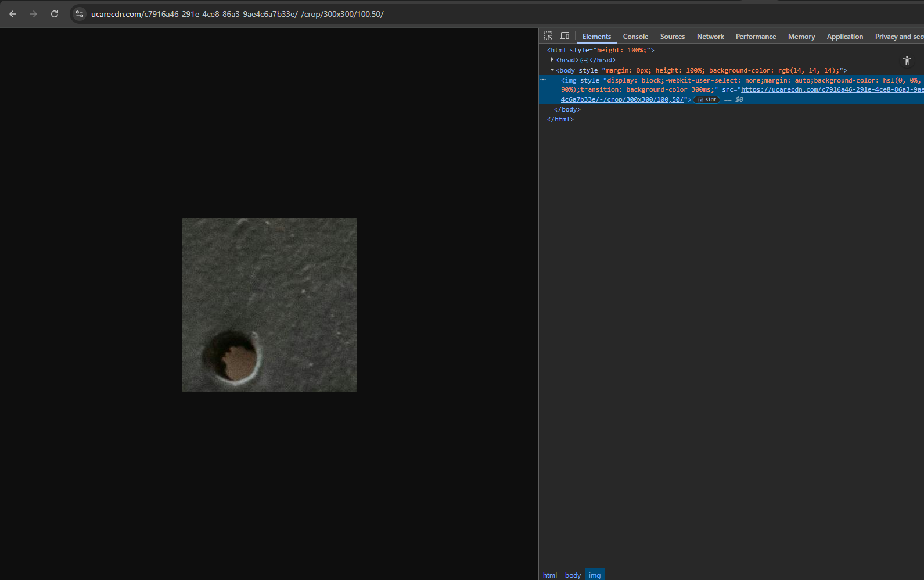Toggle the device toolbar icon
924x580 pixels.
565,36
